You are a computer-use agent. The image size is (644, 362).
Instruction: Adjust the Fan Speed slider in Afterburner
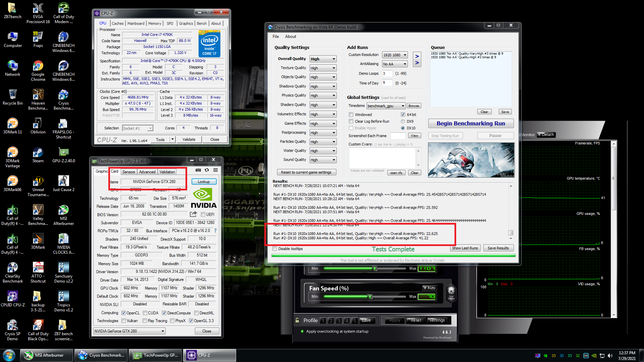pos(370,297)
